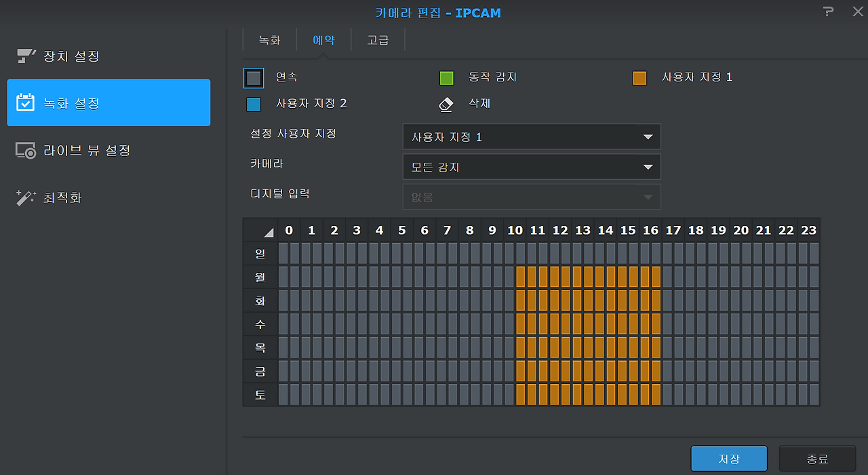Image resolution: width=868 pixels, height=475 pixels.
Task: Open the 설정 사용자 지정 dropdown
Action: pos(532,136)
